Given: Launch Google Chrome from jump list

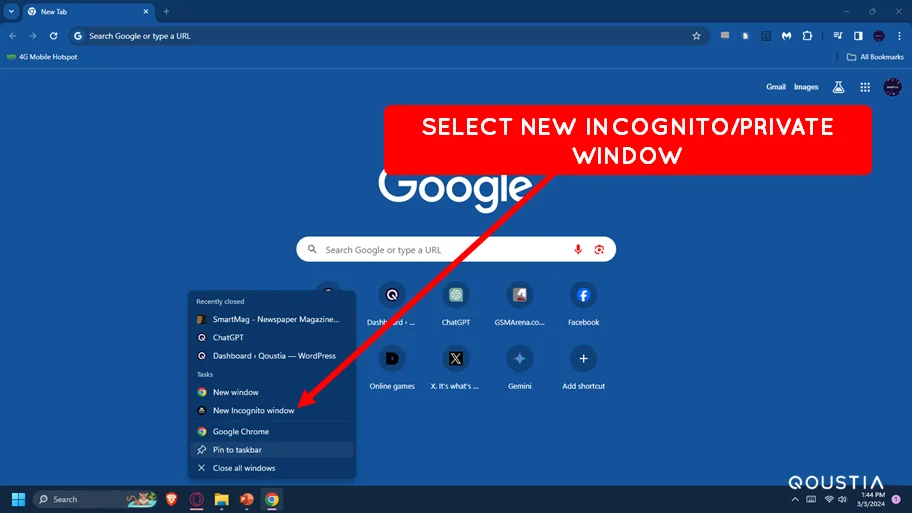Looking at the screenshot, I should click(272, 432).
